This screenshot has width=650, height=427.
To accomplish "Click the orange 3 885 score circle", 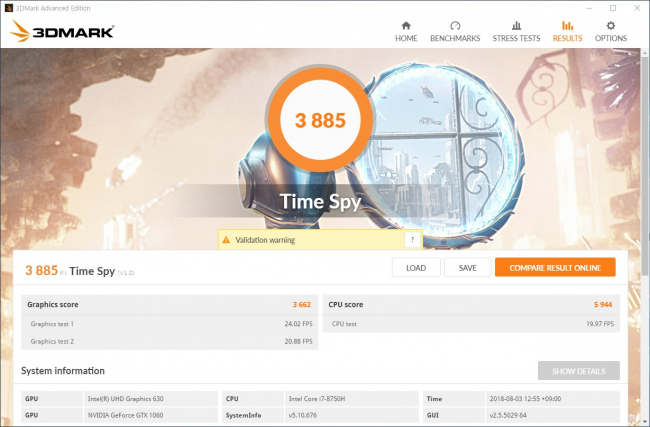I will [320, 121].
